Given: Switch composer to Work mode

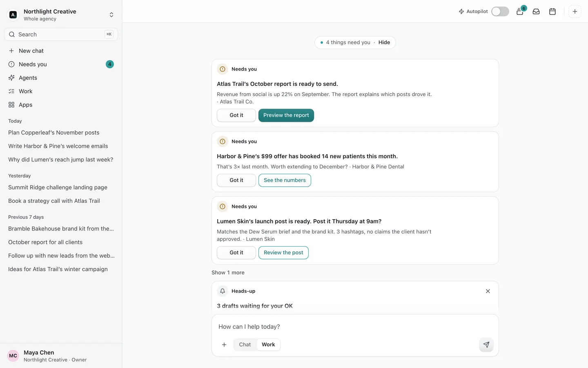Looking at the screenshot, I should point(268,345).
